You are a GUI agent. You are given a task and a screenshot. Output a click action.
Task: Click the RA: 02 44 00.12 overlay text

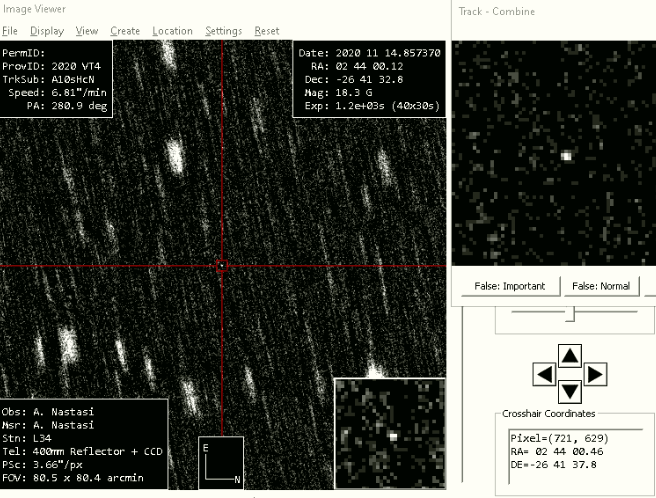[x=357, y=66]
